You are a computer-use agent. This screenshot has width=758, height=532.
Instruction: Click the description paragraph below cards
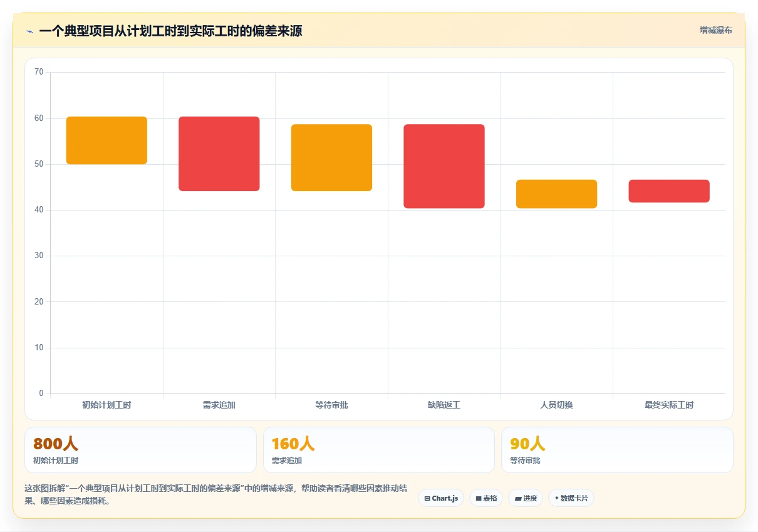216,494
